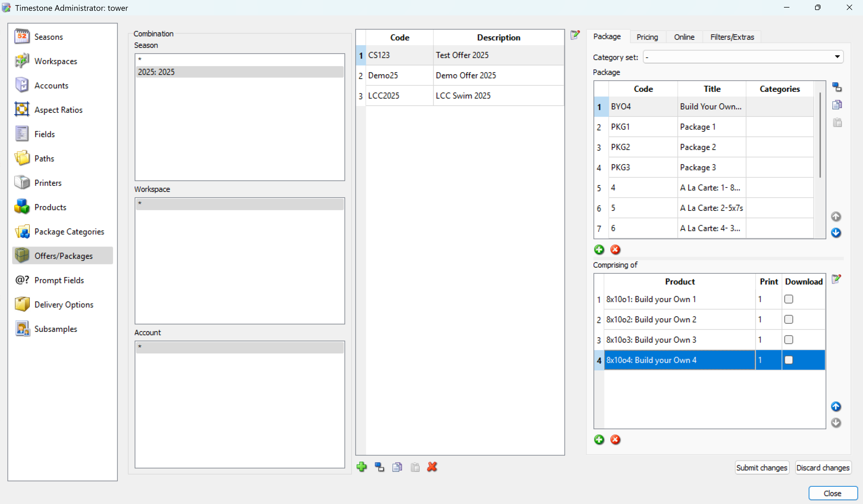Paste an offer using the clipboard icon

point(415,467)
